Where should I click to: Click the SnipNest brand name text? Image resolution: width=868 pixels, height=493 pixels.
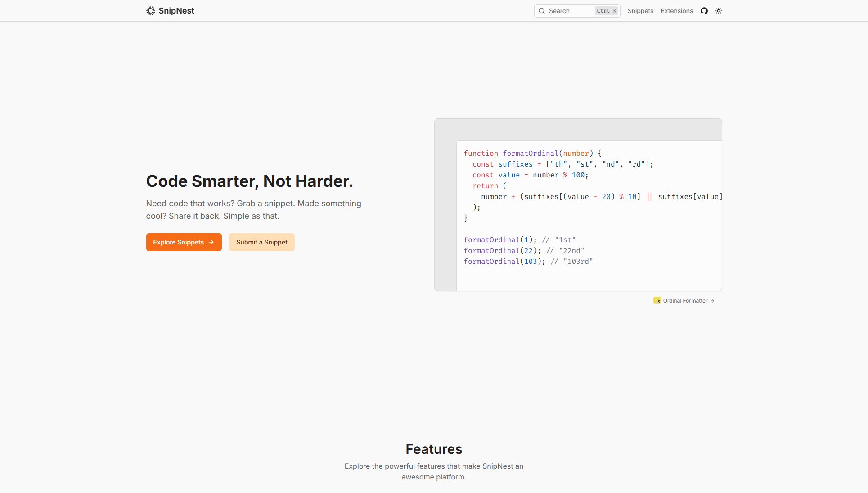click(x=176, y=11)
